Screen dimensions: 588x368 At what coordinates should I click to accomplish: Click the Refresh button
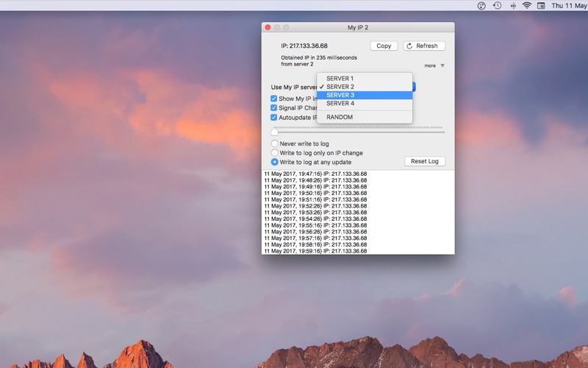pyautogui.click(x=424, y=46)
